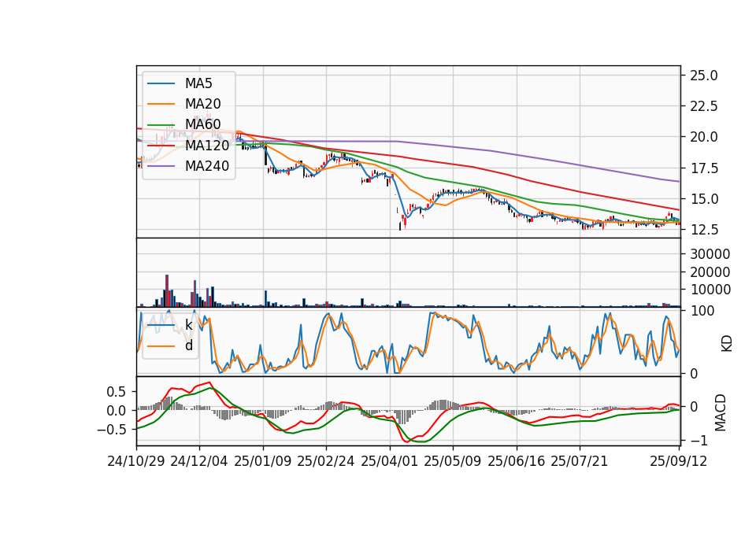Click the 15.0 price axis tick
This screenshot has height=543, width=756.
point(703,199)
